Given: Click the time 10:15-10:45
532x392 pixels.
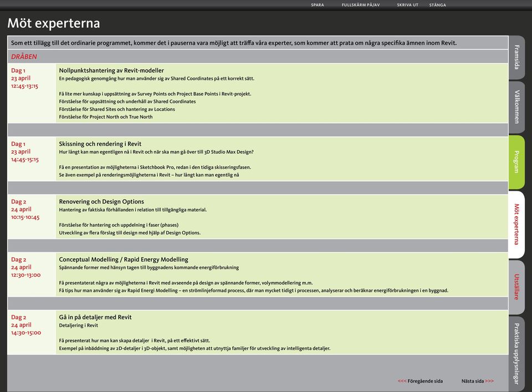Looking at the screenshot, I should coord(25,217).
